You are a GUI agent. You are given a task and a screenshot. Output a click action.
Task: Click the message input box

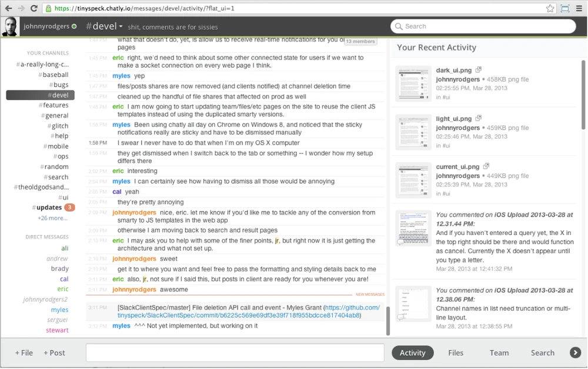(x=235, y=353)
